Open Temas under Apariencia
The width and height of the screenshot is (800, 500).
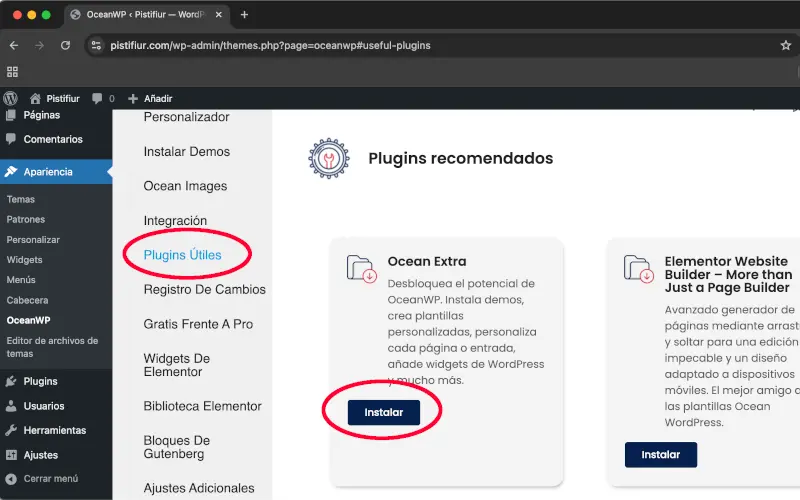[x=21, y=199]
